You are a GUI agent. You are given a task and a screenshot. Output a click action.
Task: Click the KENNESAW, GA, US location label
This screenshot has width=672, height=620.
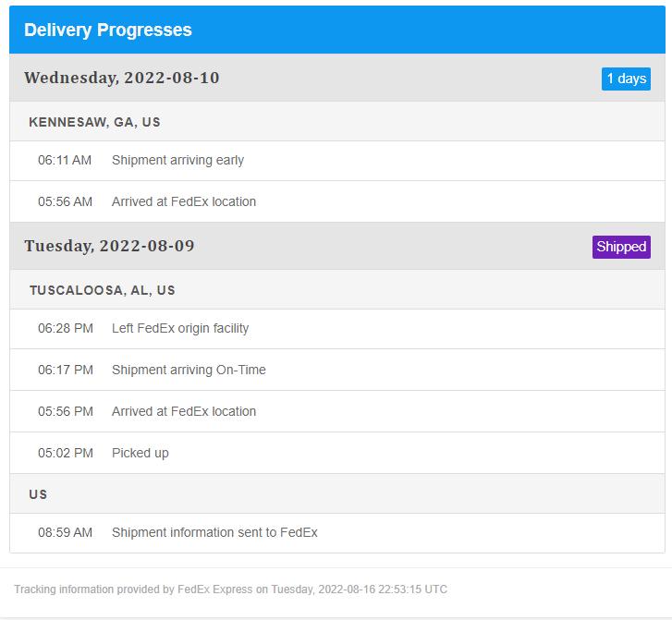coord(95,122)
